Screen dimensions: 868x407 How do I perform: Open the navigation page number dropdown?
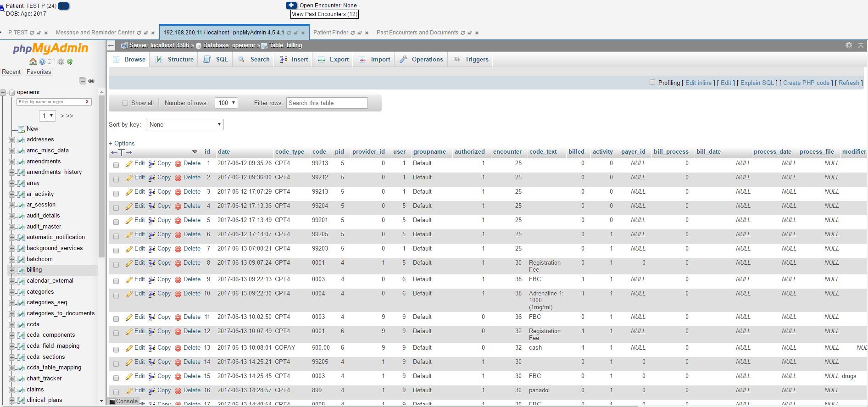tap(47, 116)
